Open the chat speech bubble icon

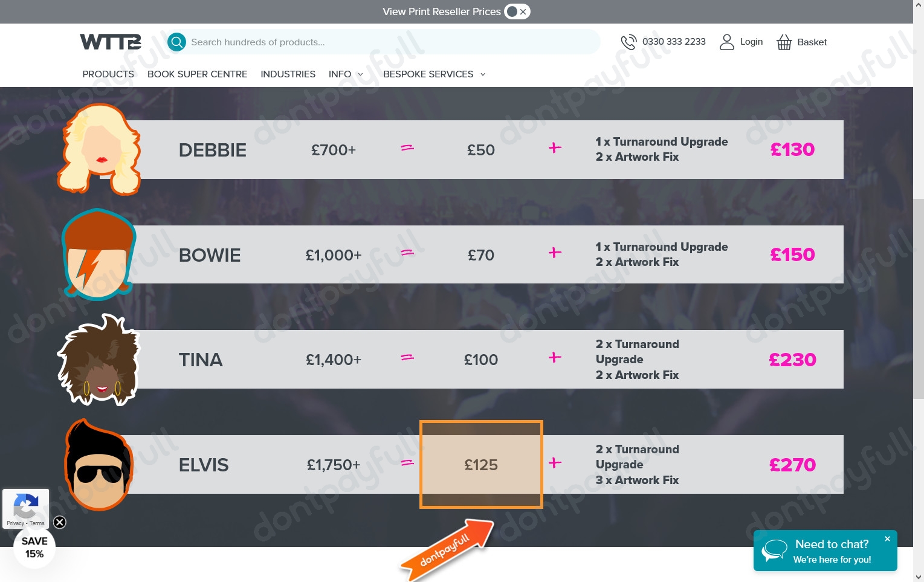coord(774,550)
